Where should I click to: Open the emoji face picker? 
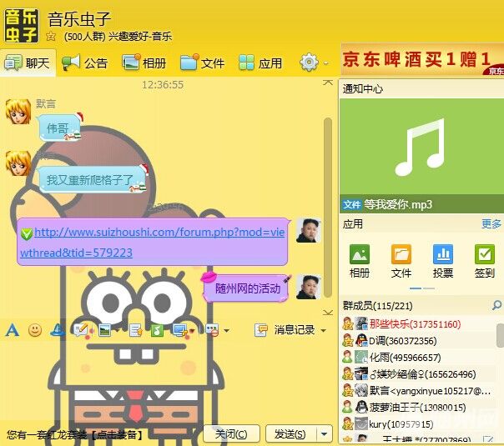[x=35, y=330]
